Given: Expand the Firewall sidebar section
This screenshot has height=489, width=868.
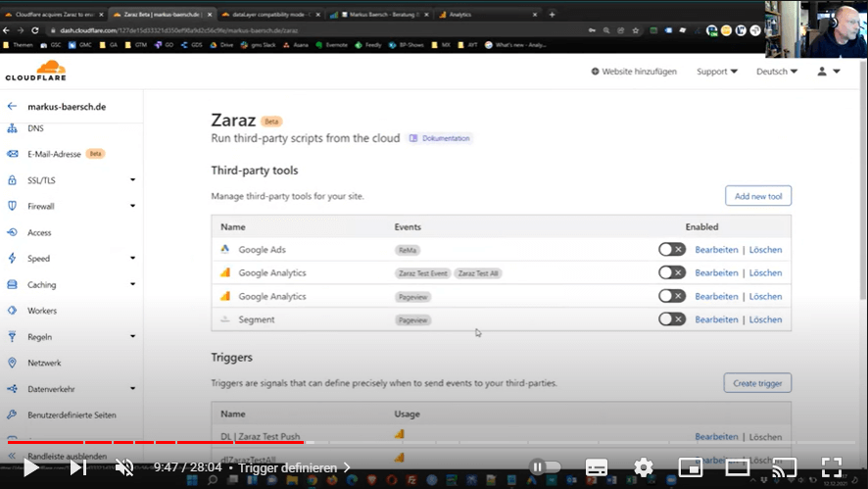Looking at the screenshot, I should [x=133, y=206].
